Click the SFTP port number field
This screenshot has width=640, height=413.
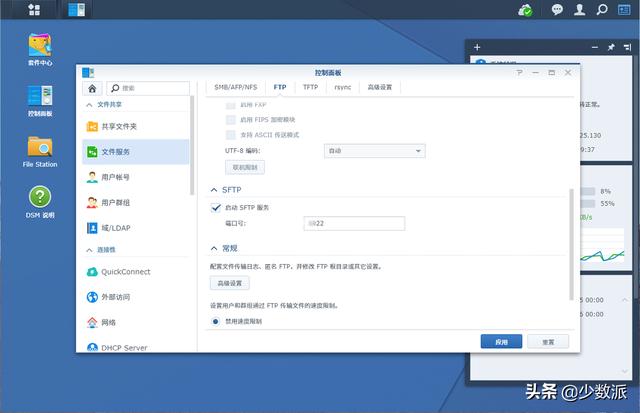(354, 224)
